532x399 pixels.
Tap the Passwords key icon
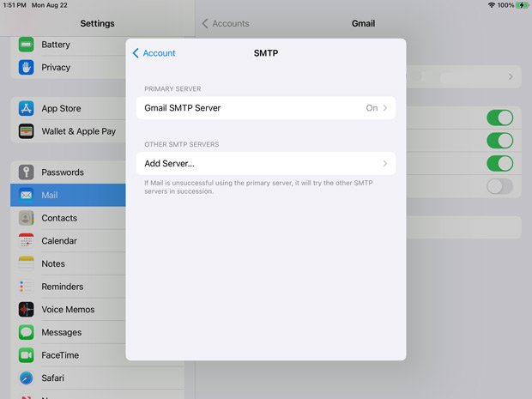tap(26, 172)
